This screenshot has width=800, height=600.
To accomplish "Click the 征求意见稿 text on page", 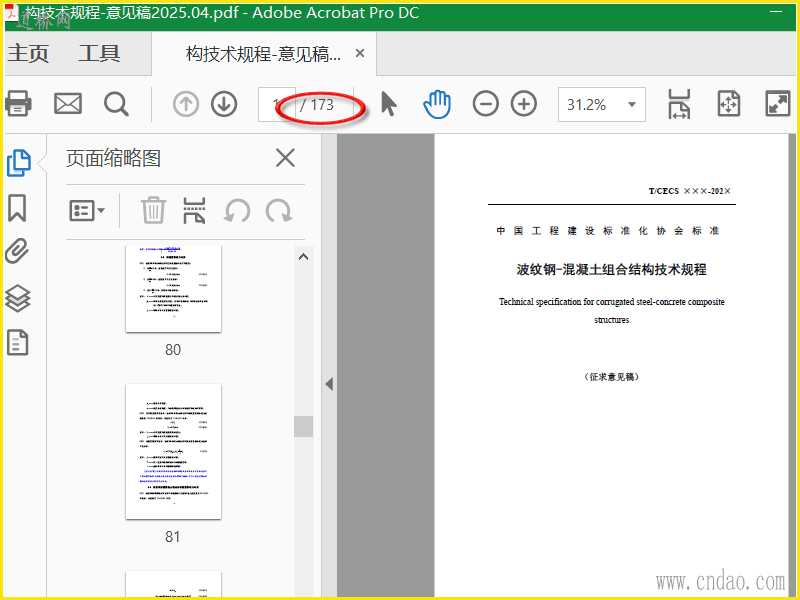I will coord(611,377).
